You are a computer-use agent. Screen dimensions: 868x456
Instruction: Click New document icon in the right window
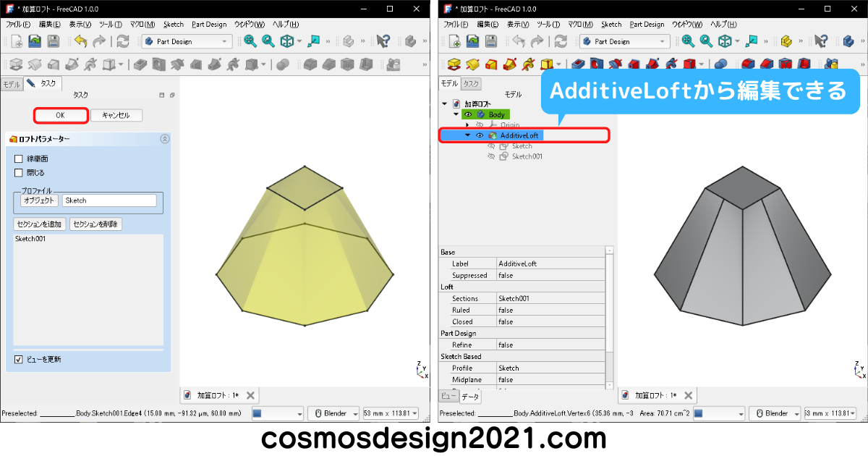tap(454, 41)
